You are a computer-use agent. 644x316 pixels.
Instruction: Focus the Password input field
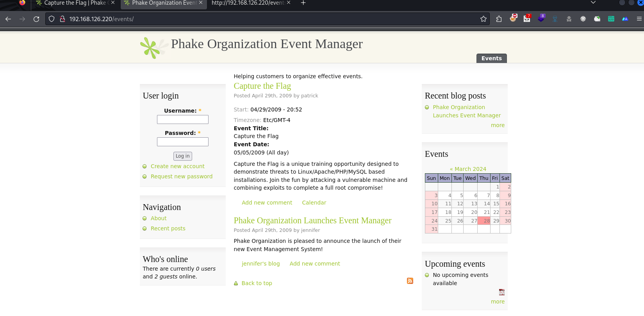pyautogui.click(x=183, y=142)
